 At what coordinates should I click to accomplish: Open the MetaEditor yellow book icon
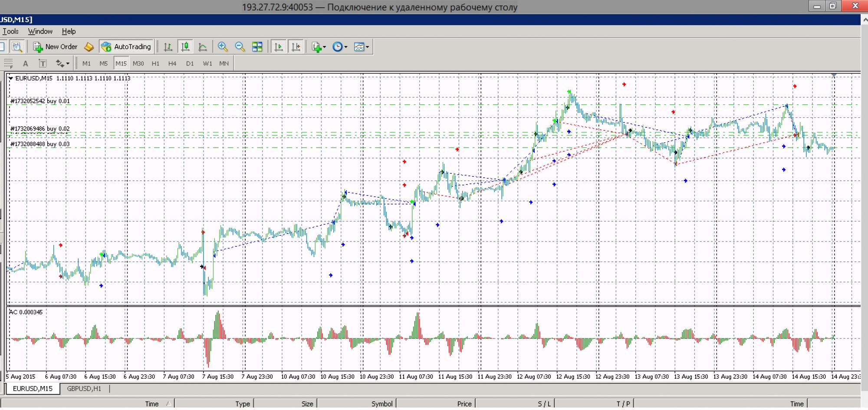pyautogui.click(x=89, y=47)
